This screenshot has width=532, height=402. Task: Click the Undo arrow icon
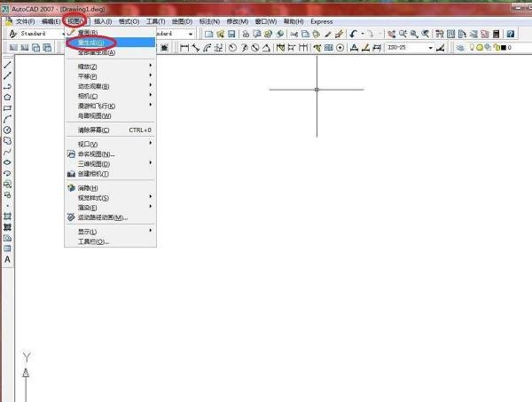[x=354, y=34]
